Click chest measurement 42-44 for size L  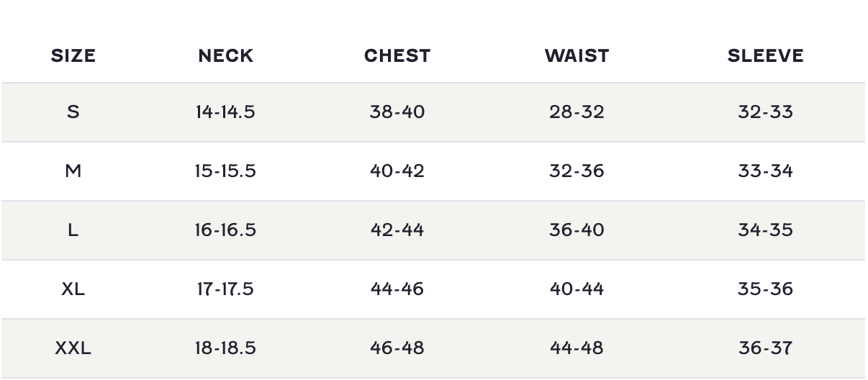397,230
